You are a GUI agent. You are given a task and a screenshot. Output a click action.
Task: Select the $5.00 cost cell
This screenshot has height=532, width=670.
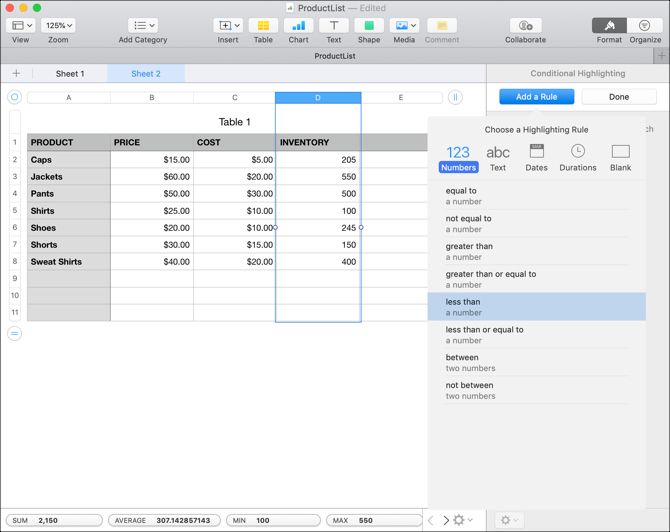click(x=235, y=159)
